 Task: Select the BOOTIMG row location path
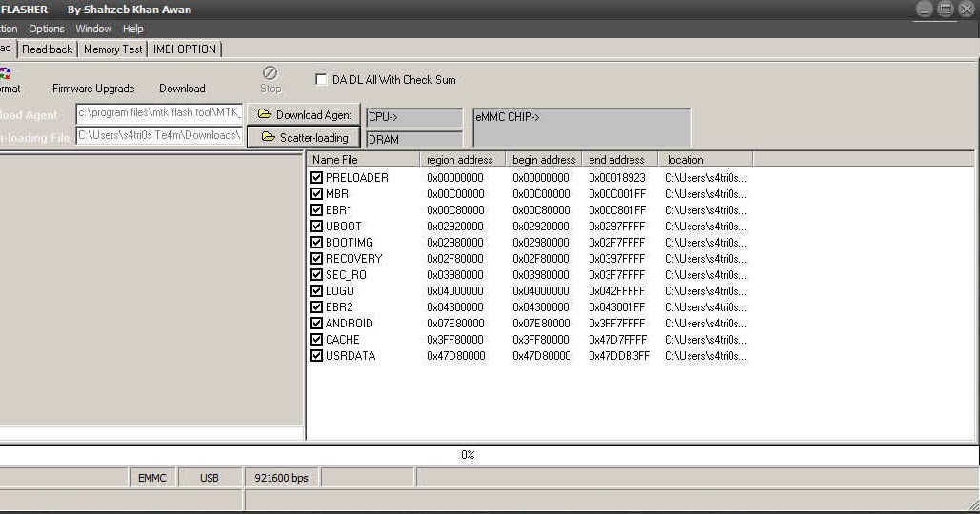point(706,243)
